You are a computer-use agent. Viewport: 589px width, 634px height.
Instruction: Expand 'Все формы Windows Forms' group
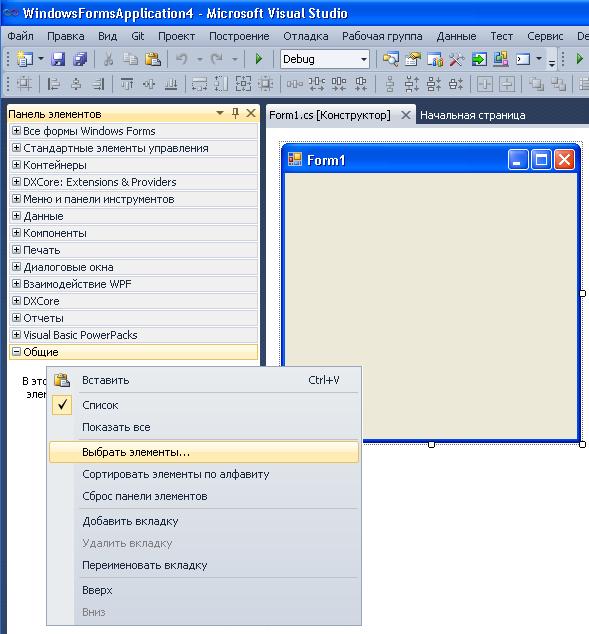pyautogui.click(x=16, y=131)
